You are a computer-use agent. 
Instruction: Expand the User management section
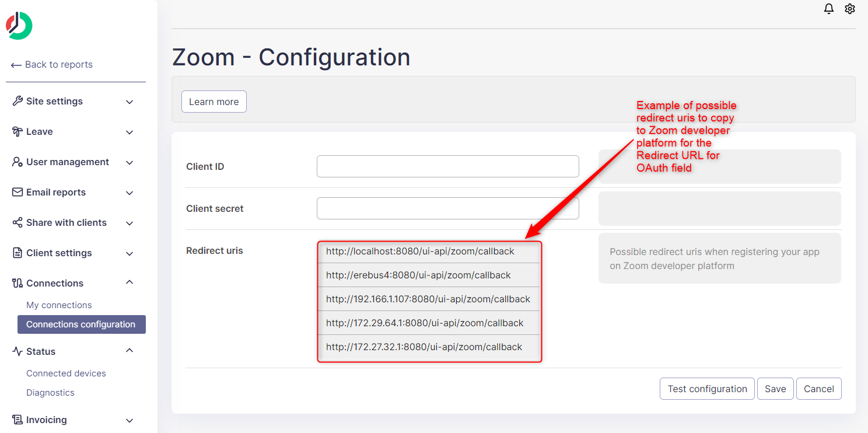pyautogui.click(x=129, y=162)
